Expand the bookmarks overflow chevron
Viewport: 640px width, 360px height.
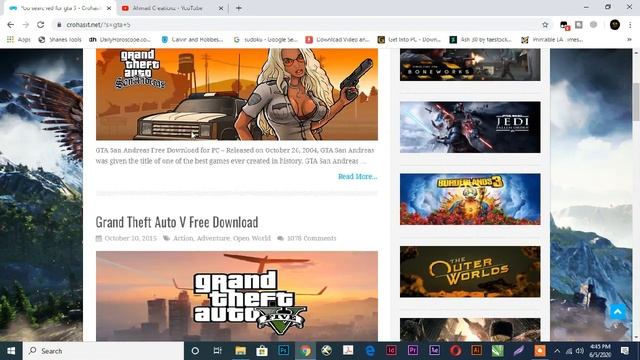coord(629,40)
